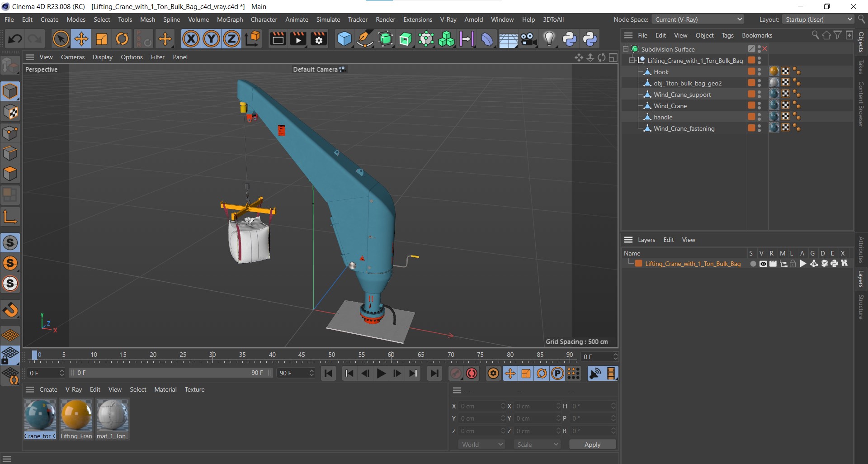Screen dimensions: 868x464
Task: Select the Live Selection tool
Action: [x=61, y=39]
